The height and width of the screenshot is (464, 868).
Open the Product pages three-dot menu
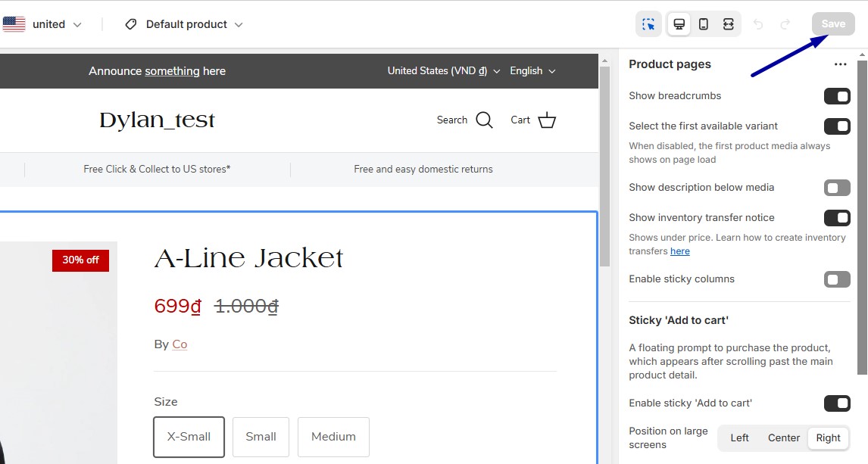click(x=840, y=64)
